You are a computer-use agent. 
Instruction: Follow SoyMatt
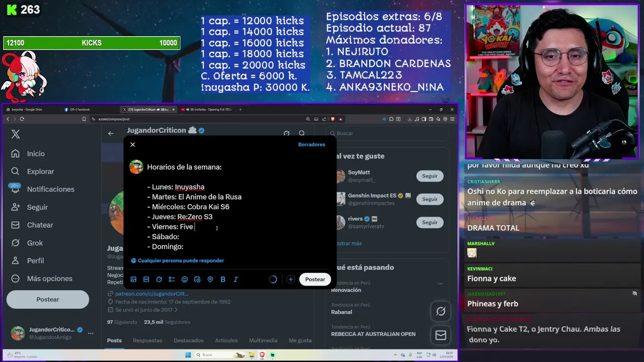pyautogui.click(x=430, y=176)
